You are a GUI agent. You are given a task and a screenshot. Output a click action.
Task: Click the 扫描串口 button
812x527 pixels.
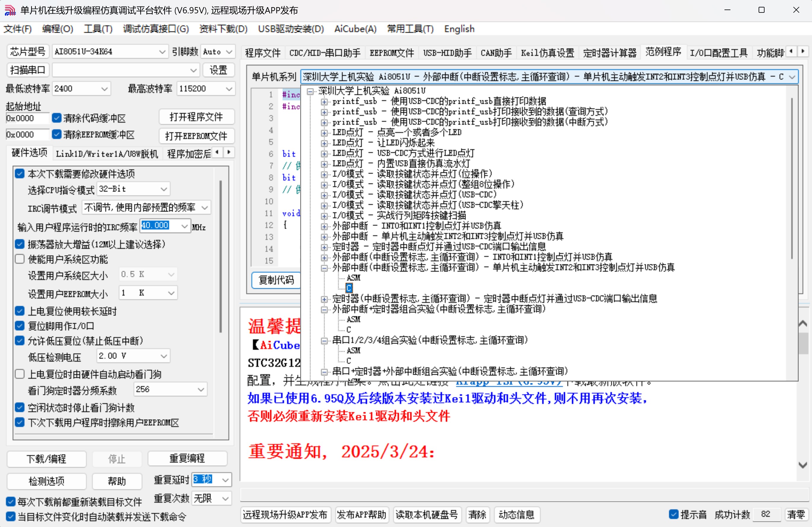tap(28, 70)
